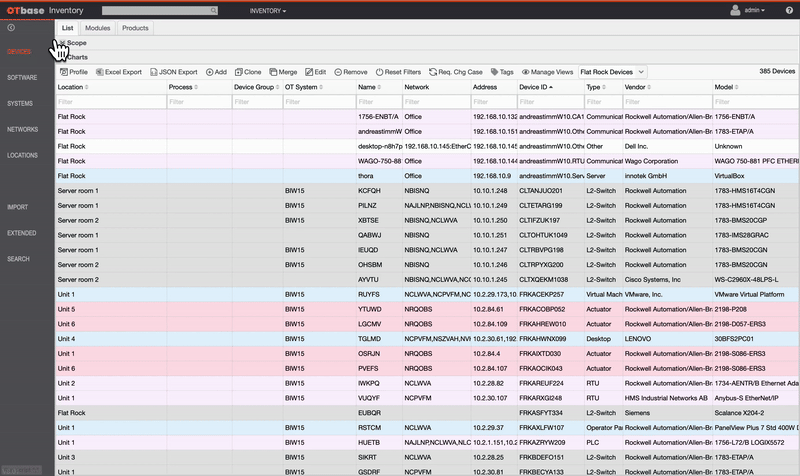Sort by the Type column header

[596, 87]
